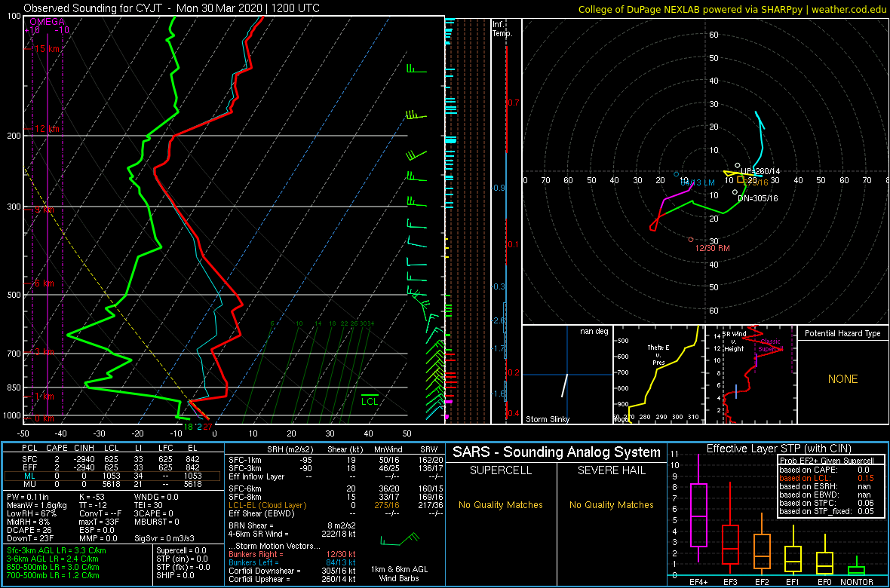Click the 'WNDG = 0.0' value

pyautogui.click(x=157, y=498)
